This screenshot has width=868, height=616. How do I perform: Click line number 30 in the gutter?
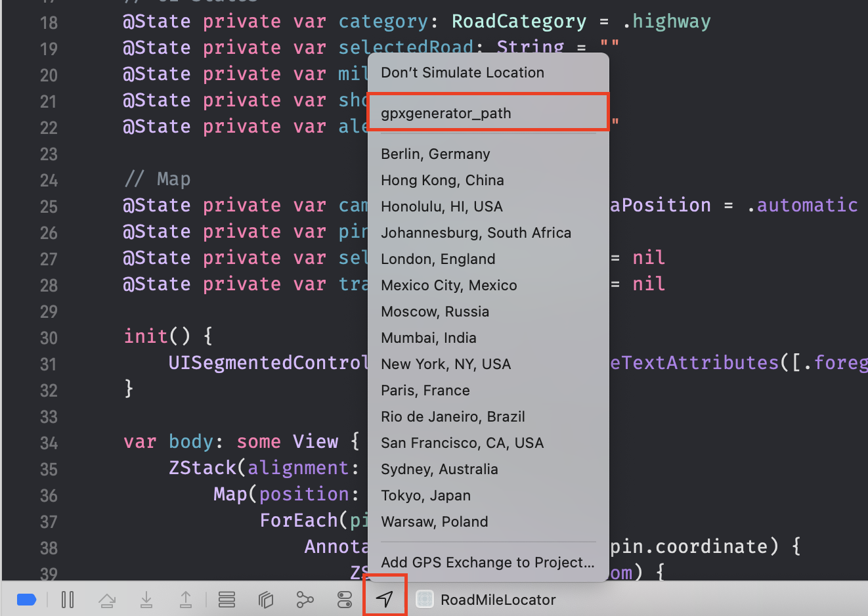pos(49,338)
